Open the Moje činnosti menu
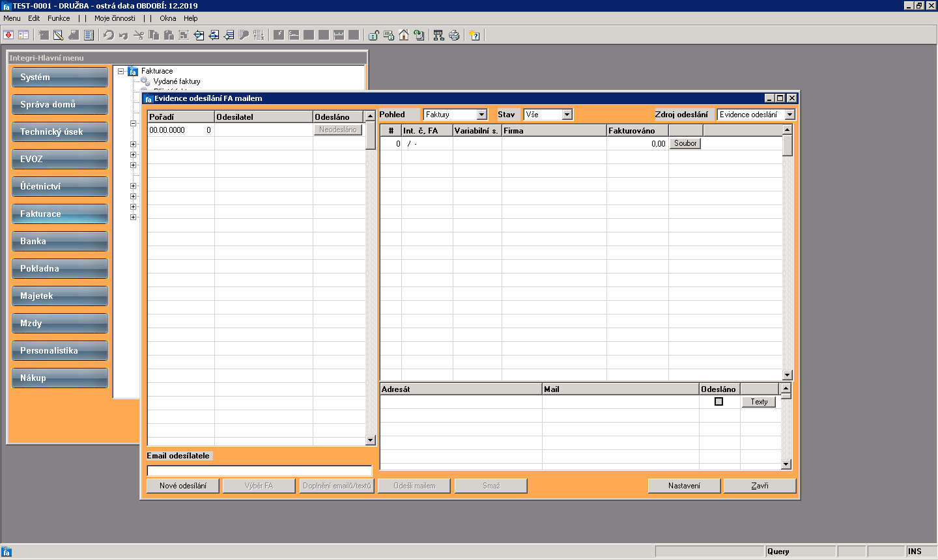 tap(115, 18)
